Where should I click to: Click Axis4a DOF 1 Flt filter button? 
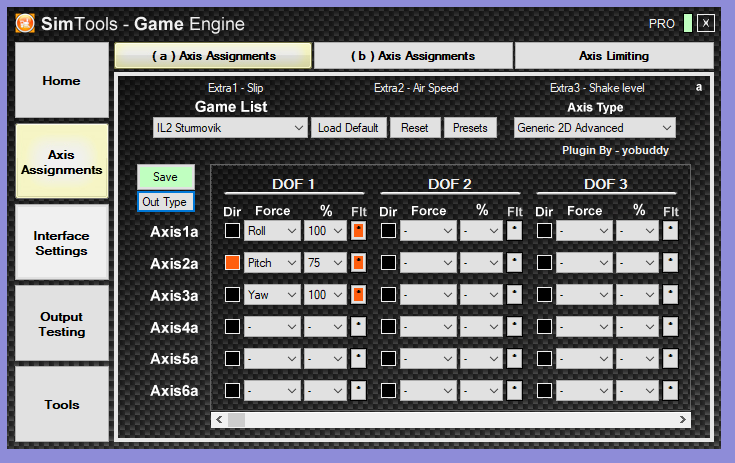click(x=359, y=326)
